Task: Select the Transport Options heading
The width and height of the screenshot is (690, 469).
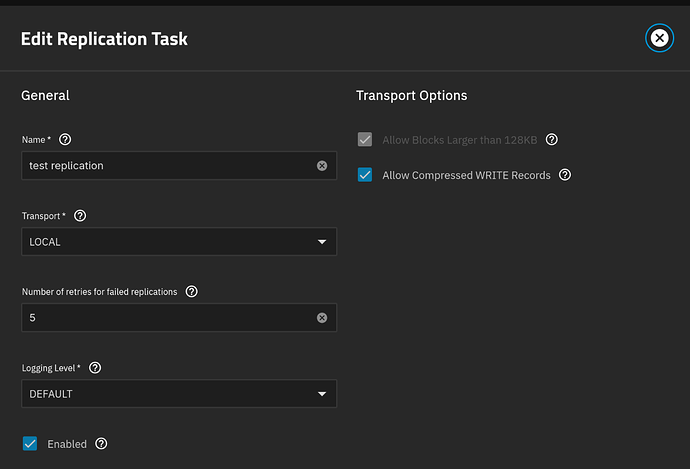Action: (x=411, y=95)
